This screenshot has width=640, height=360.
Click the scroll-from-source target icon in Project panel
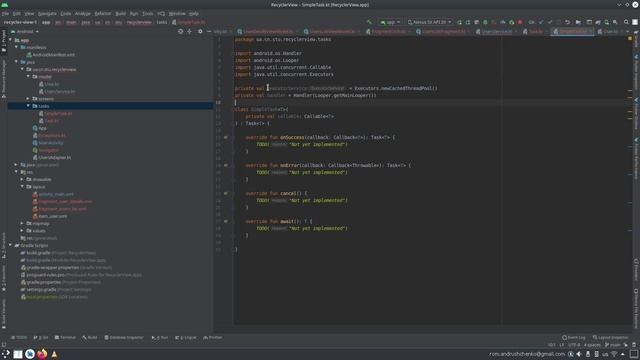180,31
